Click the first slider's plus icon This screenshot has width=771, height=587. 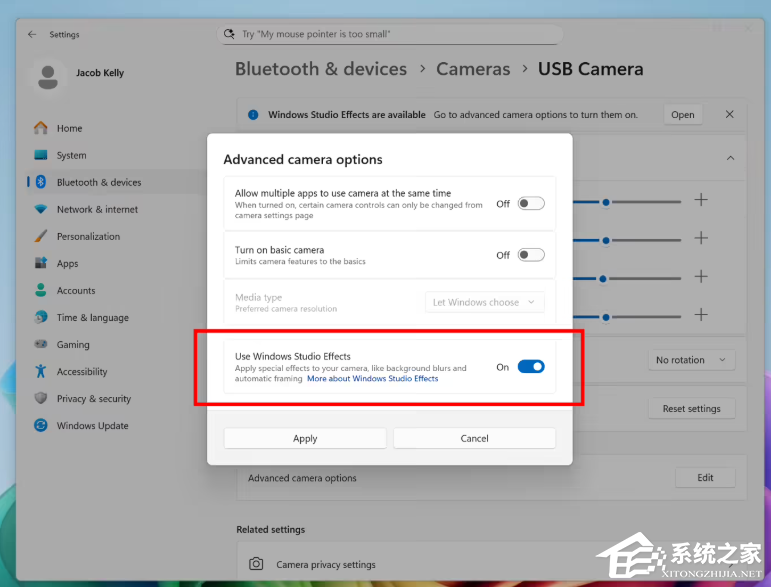coord(701,200)
